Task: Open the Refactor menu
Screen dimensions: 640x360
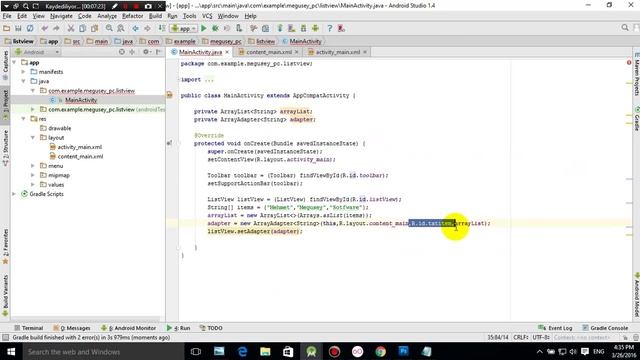Action: click(x=133, y=16)
